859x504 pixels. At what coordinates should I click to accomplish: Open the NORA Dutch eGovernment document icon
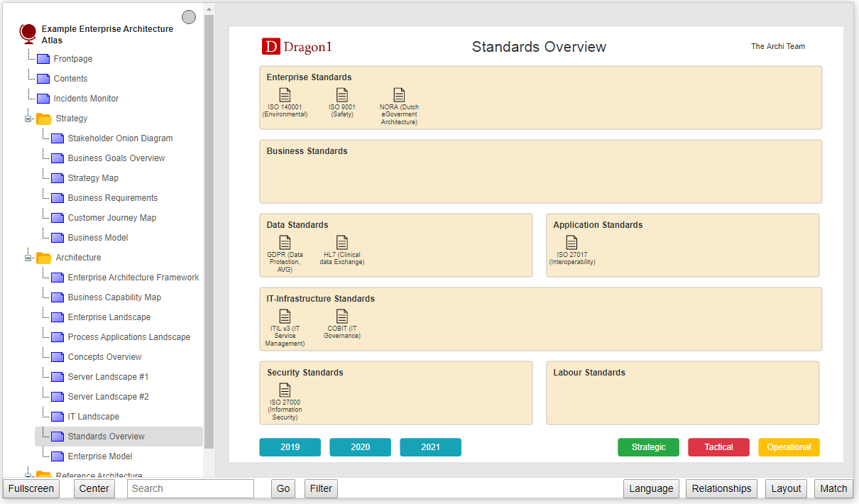pos(399,94)
